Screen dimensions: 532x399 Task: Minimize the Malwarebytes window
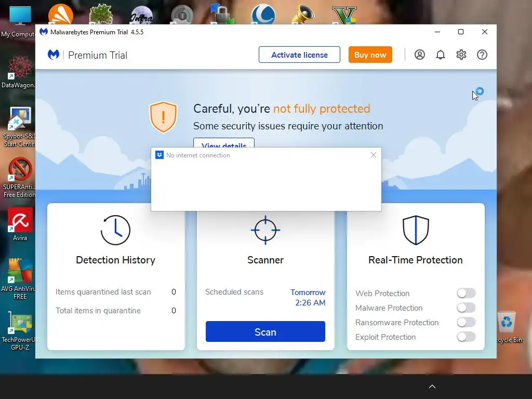coord(437,32)
